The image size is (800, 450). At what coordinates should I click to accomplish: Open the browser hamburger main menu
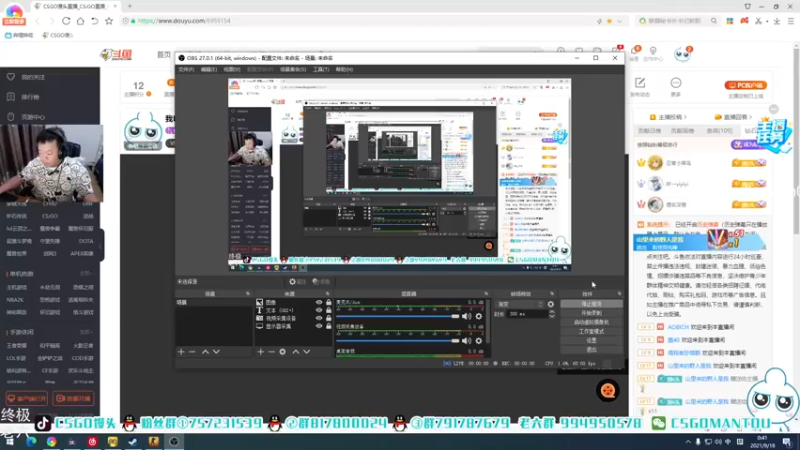(x=790, y=21)
